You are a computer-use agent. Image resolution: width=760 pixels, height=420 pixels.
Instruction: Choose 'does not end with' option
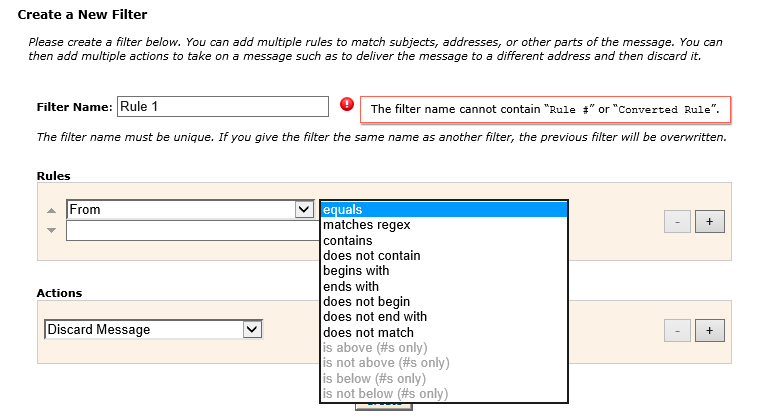443,317
